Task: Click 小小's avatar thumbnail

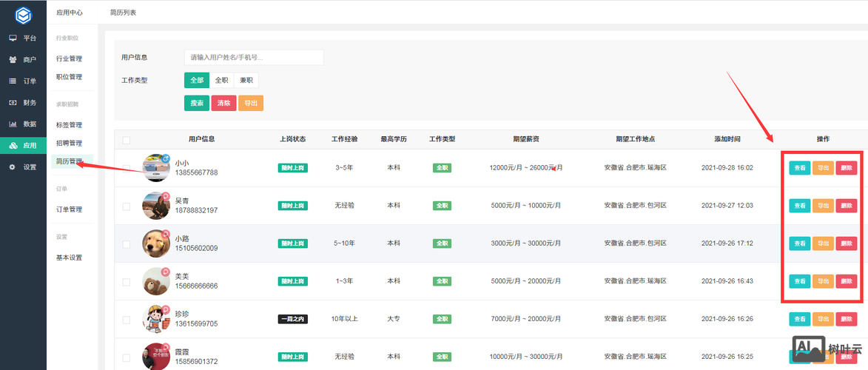Action: pyautogui.click(x=156, y=168)
